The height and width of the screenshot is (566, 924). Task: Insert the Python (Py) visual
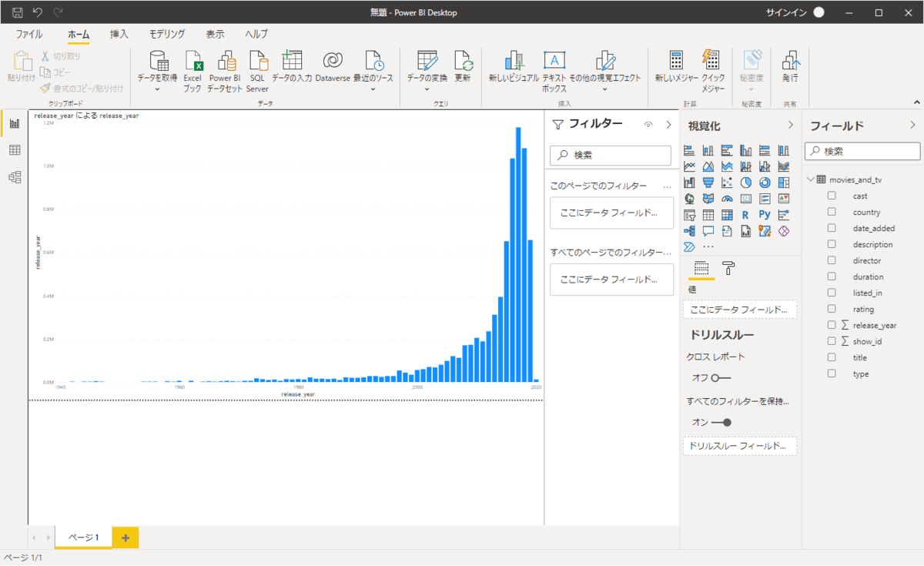click(765, 215)
